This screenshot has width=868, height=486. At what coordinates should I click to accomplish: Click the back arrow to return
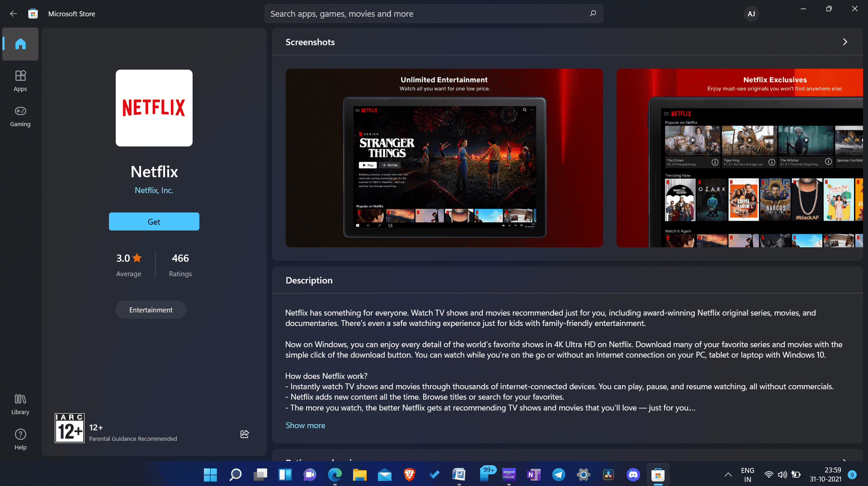click(x=13, y=14)
